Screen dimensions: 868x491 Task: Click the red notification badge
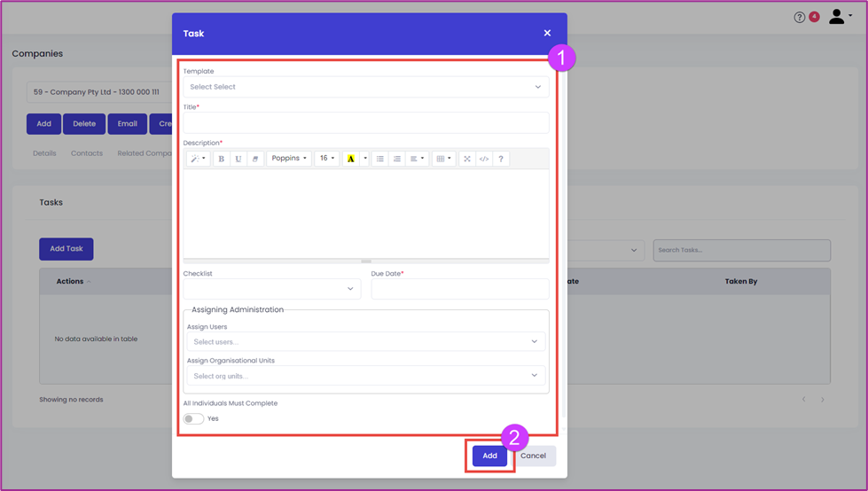pyautogui.click(x=814, y=17)
